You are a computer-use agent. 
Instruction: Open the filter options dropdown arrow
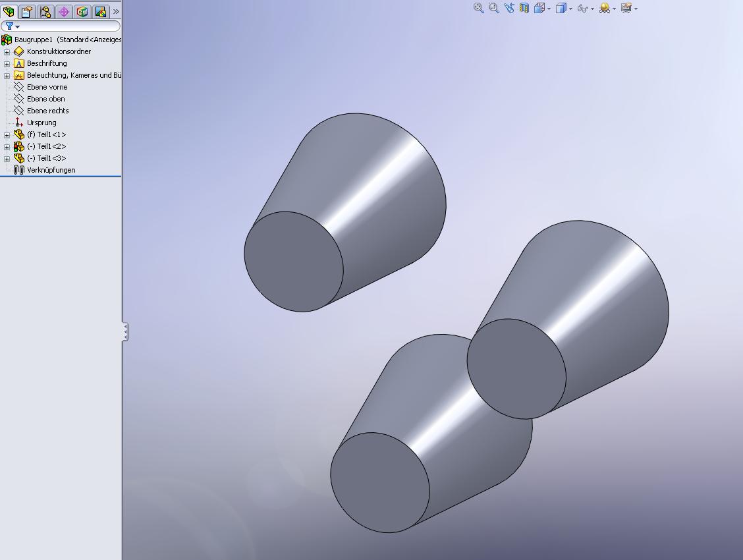pos(18,26)
